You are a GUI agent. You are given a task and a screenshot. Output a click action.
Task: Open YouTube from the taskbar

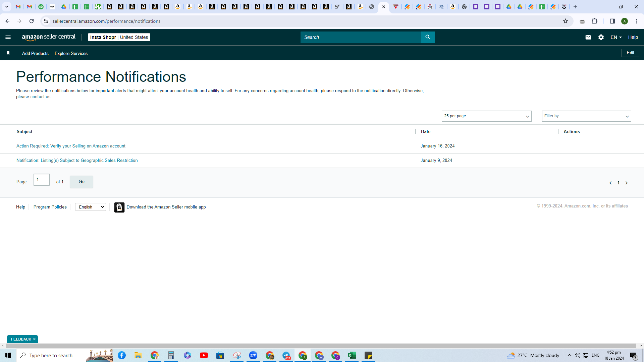point(204,355)
